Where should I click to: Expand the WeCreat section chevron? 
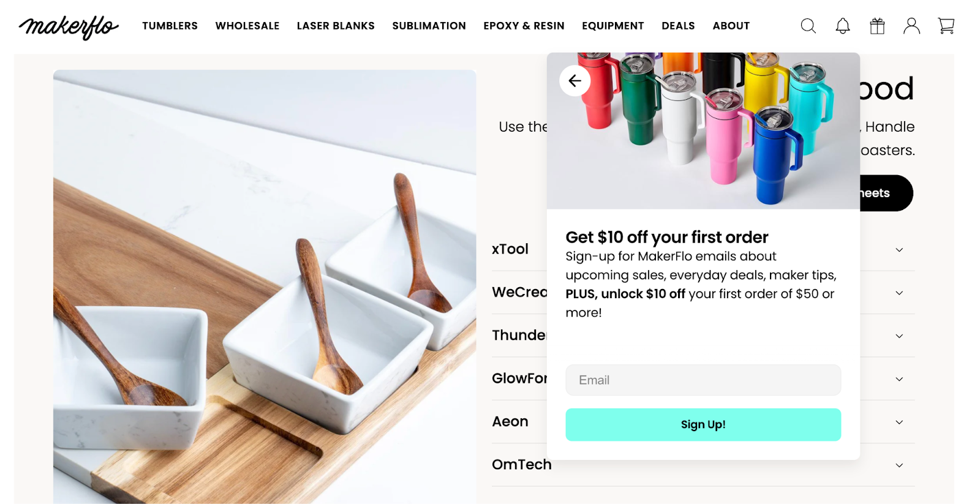tap(899, 293)
